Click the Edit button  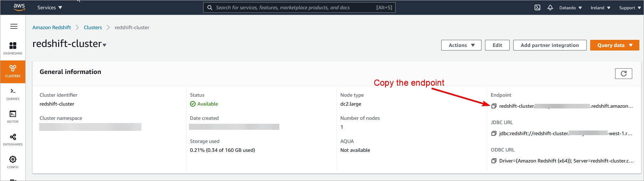[497, 45]
